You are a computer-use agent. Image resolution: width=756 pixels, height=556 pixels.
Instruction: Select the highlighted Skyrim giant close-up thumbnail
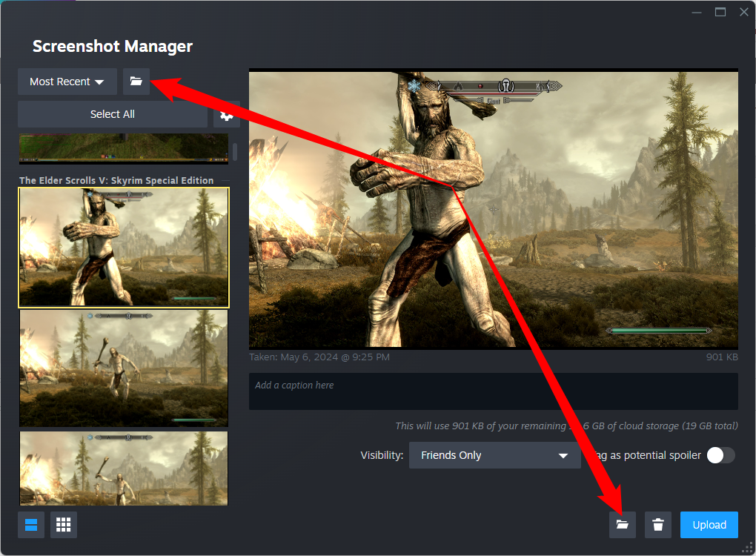[124, 248]
